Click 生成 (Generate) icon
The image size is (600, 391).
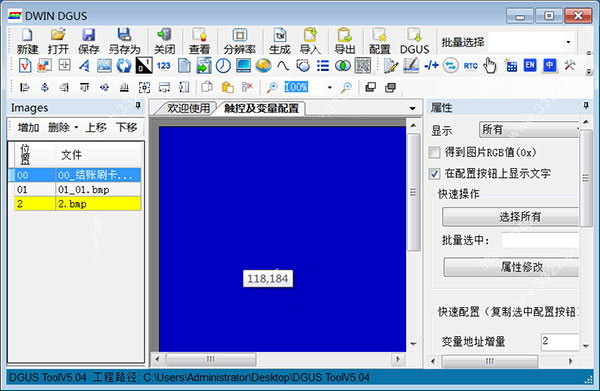[x=280, y=41]
